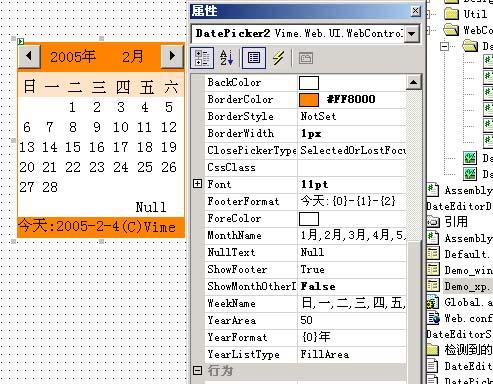Select the Font 11pt value

(314, 185)
